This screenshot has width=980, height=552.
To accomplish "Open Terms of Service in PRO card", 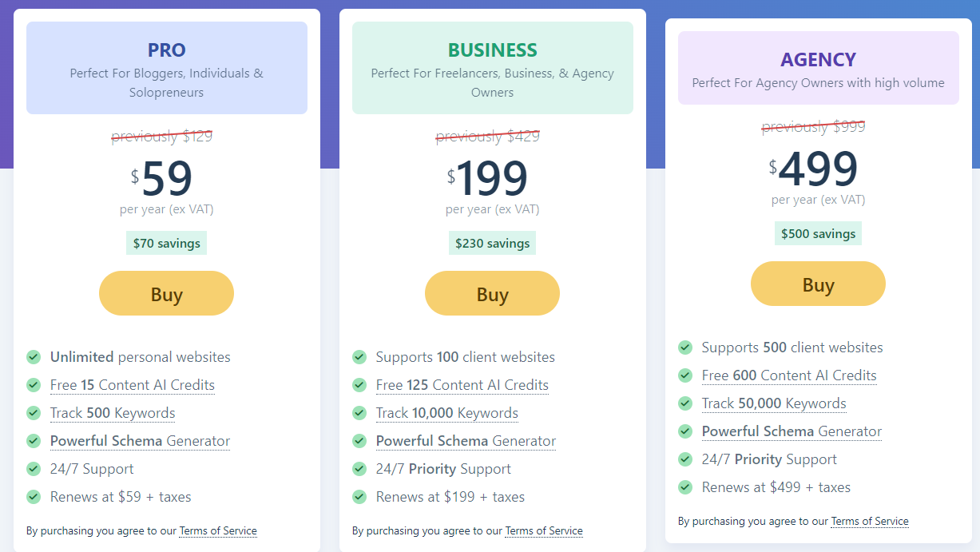I will pyautogui.click(x=218, y=530).
